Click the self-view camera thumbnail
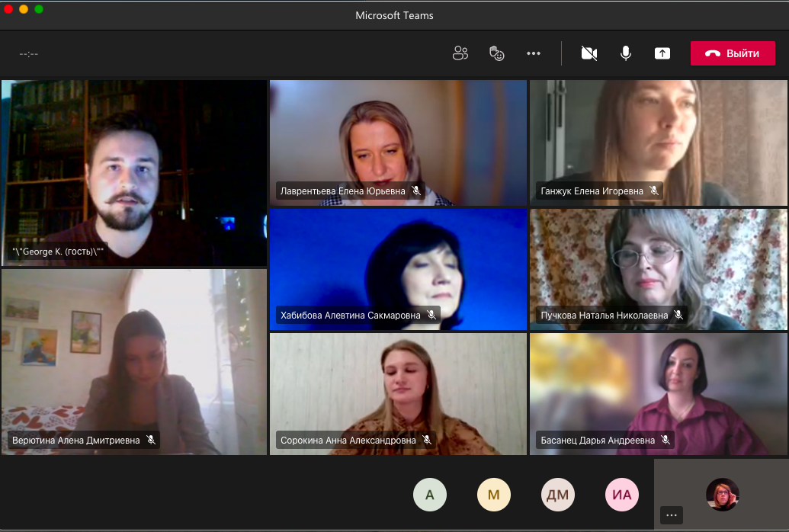 [721, 494]
